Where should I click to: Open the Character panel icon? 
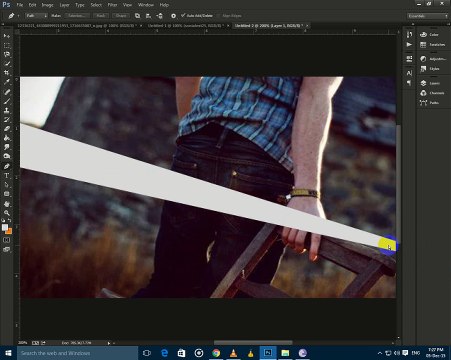coord(409,73)
